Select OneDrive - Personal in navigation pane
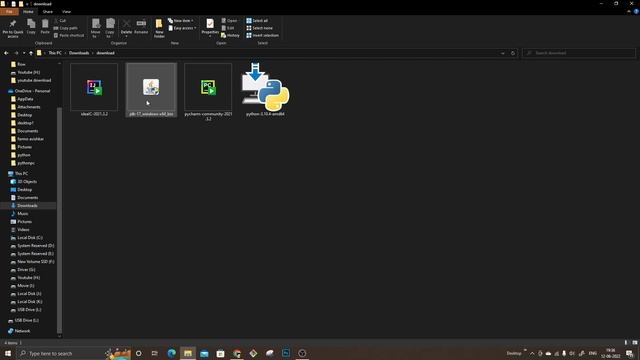The image size is (640, 360). click(x=32, y=91)
